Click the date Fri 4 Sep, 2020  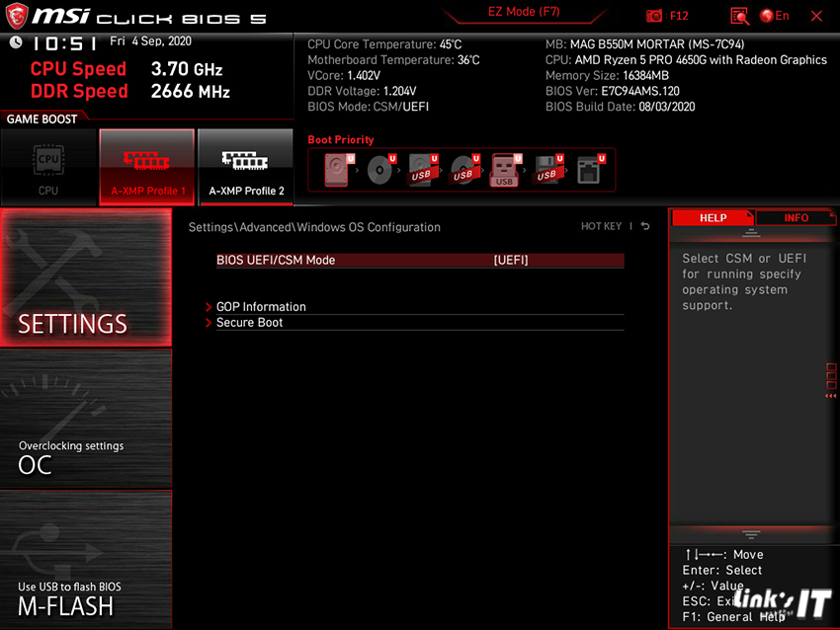pyautogui.click(x=150, y=41)
